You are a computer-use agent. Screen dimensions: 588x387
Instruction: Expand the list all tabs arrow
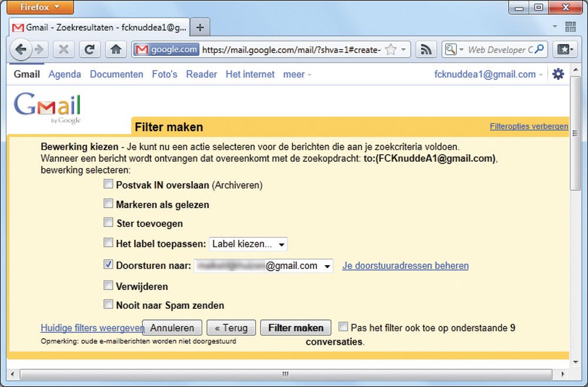(554, 26)
